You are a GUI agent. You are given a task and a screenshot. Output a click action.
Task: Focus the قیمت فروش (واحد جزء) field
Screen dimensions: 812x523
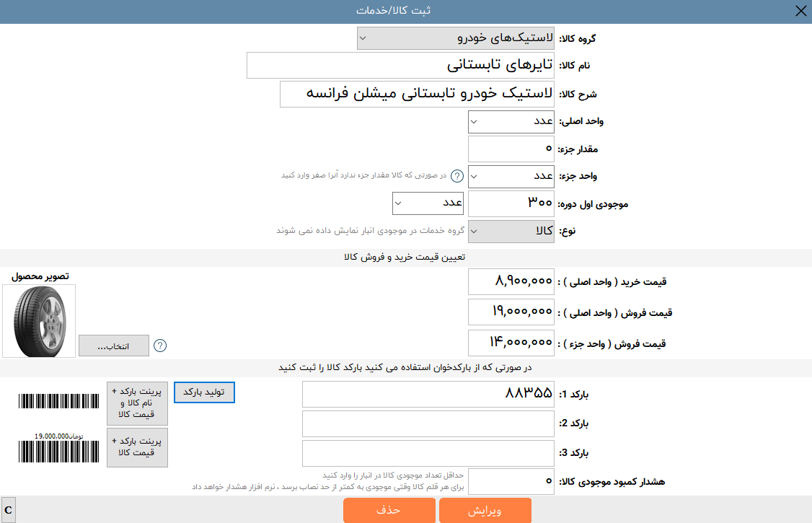[x=511, y=343]
